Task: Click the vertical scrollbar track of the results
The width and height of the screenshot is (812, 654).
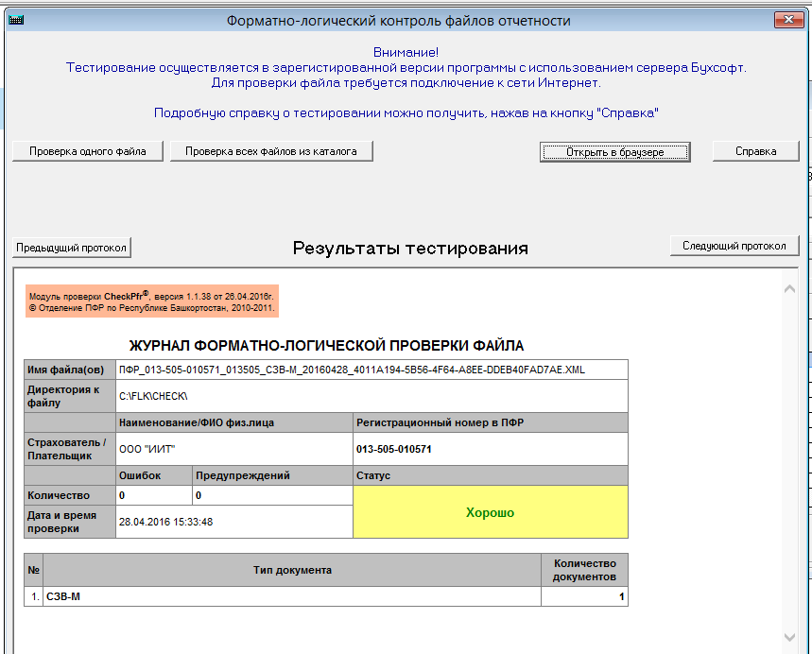Action: click(789, 463)
